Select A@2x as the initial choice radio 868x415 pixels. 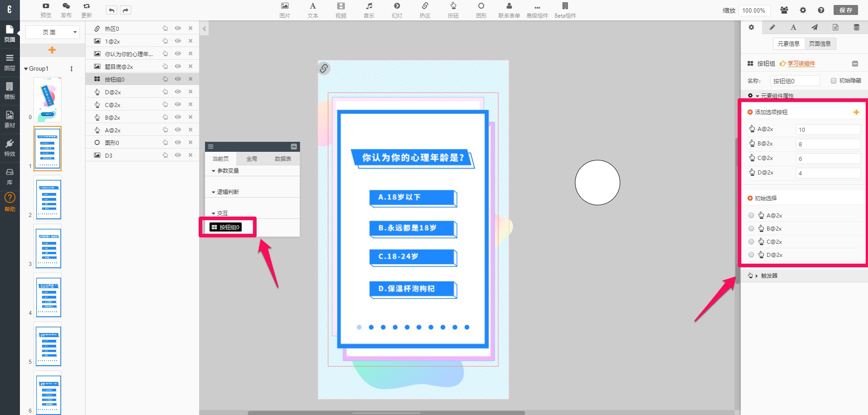point(751,215)
